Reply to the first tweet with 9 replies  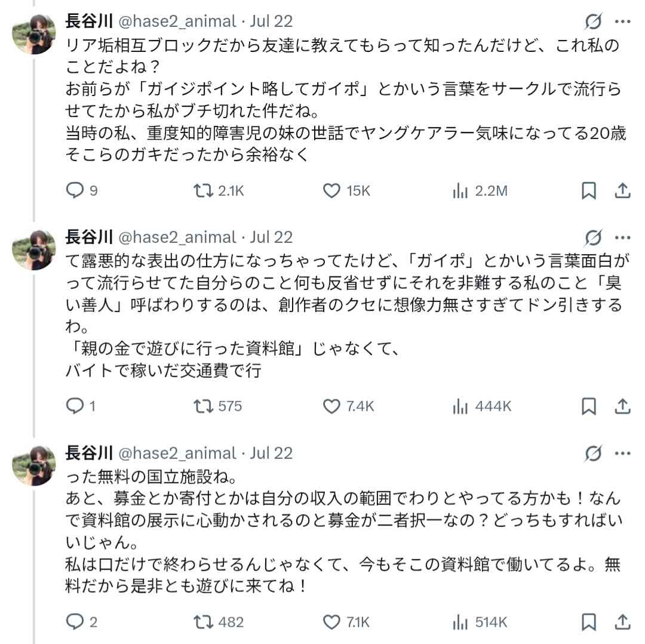click(75, 190)
